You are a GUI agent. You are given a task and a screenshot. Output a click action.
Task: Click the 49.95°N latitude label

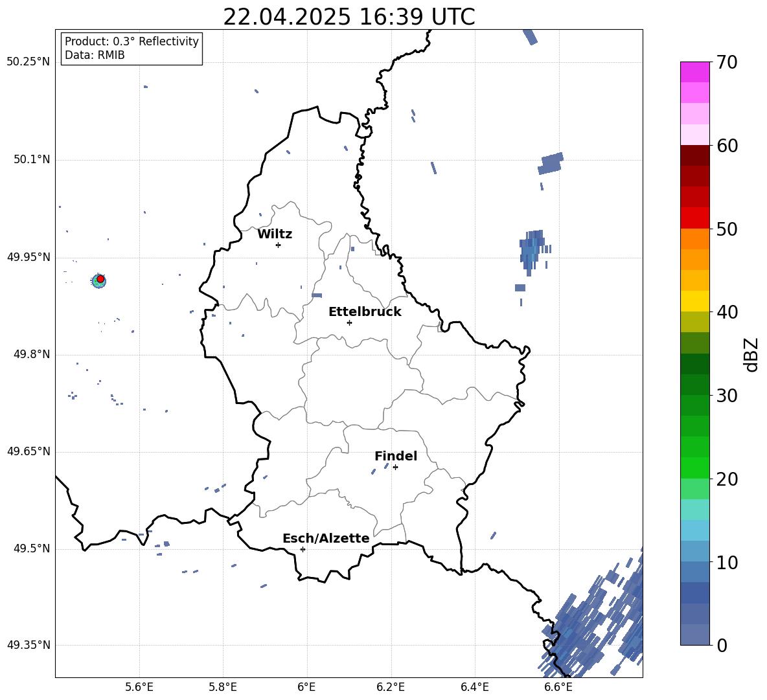click(x=29, y=257)
